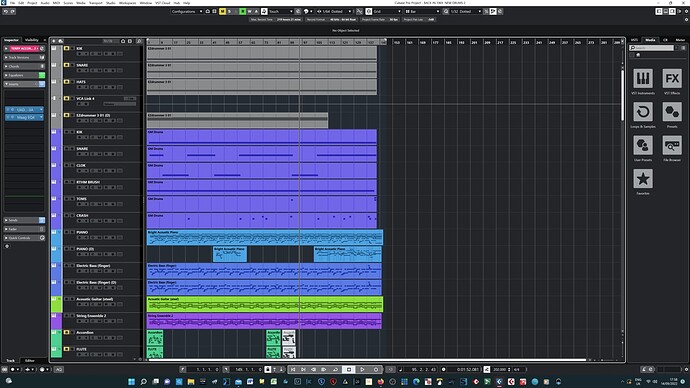Mute the SNARE EZdrummer track
The height and width of the screenshot is (388, 690).
point(66,65)
